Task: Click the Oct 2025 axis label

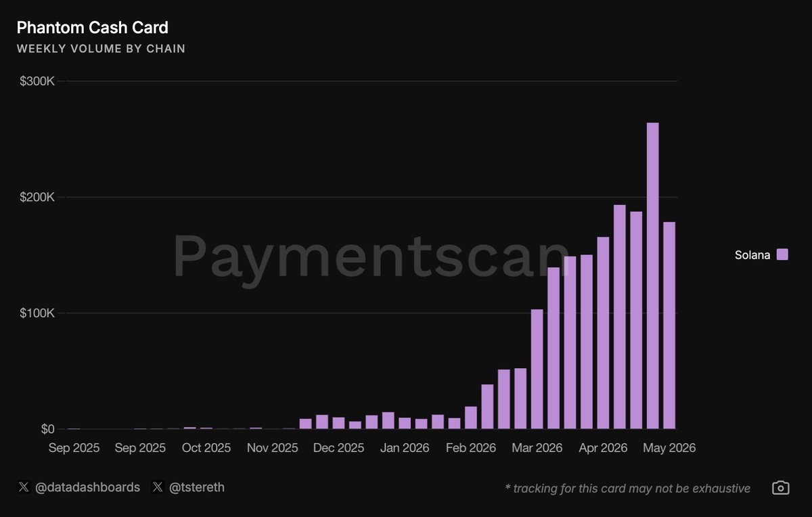Action: pos(206,448)
